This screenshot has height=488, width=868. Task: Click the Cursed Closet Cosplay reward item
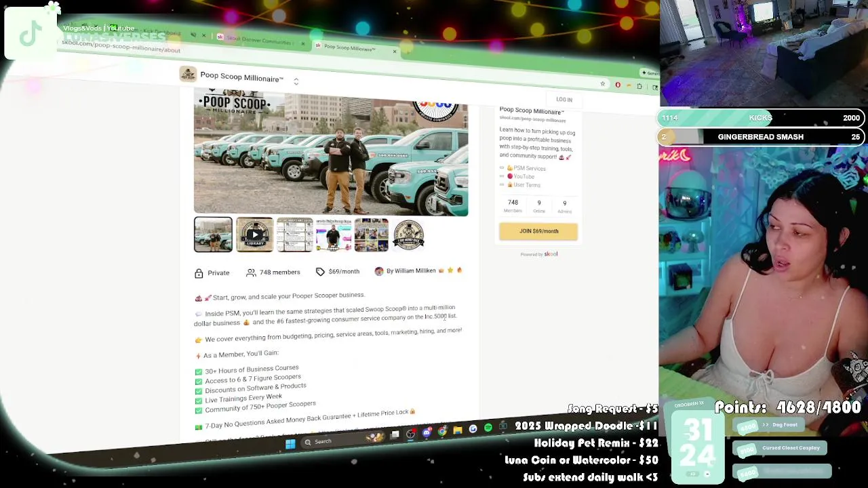[780, 448]
